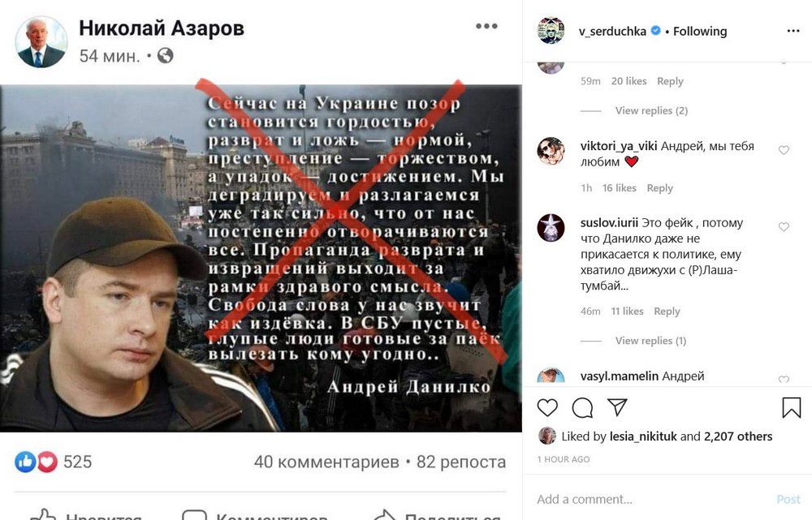The image size is (812, 520).
Task: Open Николай Азаров profile picture
Action: 41,42
